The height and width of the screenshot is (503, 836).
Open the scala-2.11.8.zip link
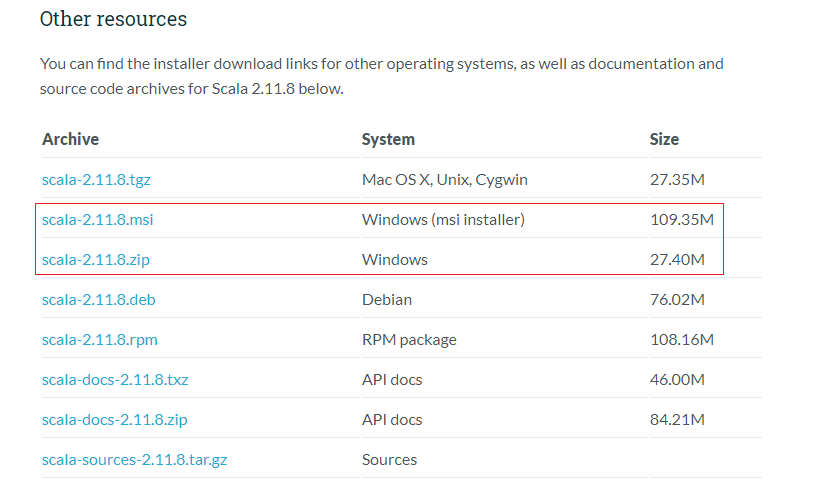pos(96,260)
